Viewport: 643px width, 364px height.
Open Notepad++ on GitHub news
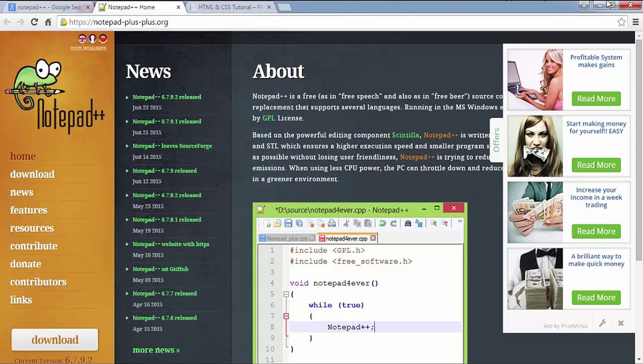(x=160, y=269)
